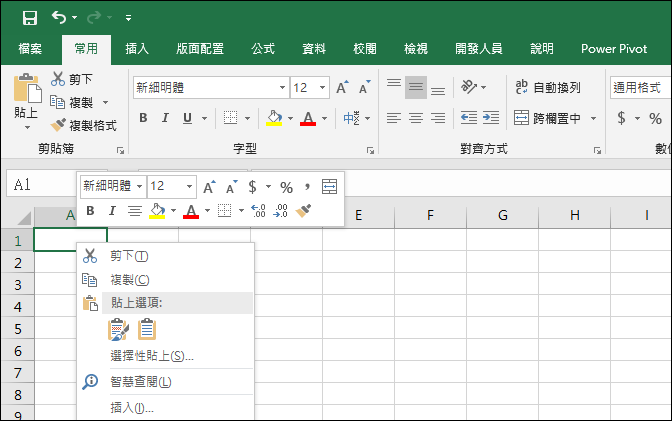Expand ribbon 貼上 options arrow

[27, 127]
